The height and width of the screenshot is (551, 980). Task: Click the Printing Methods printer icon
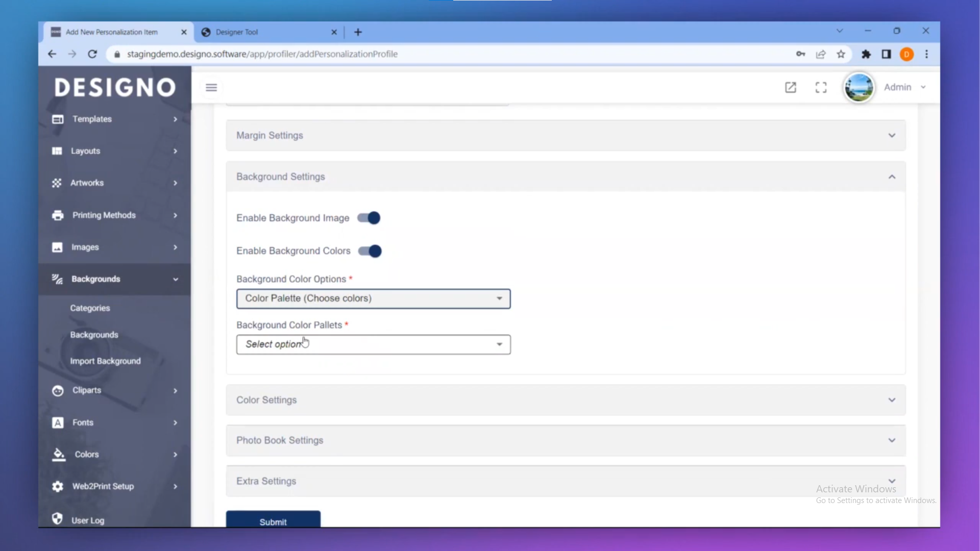[58, 215]
